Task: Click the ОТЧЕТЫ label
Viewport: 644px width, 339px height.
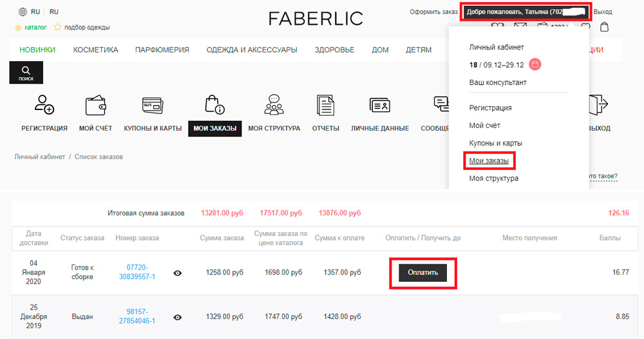Action: click(x=326, y=129)
